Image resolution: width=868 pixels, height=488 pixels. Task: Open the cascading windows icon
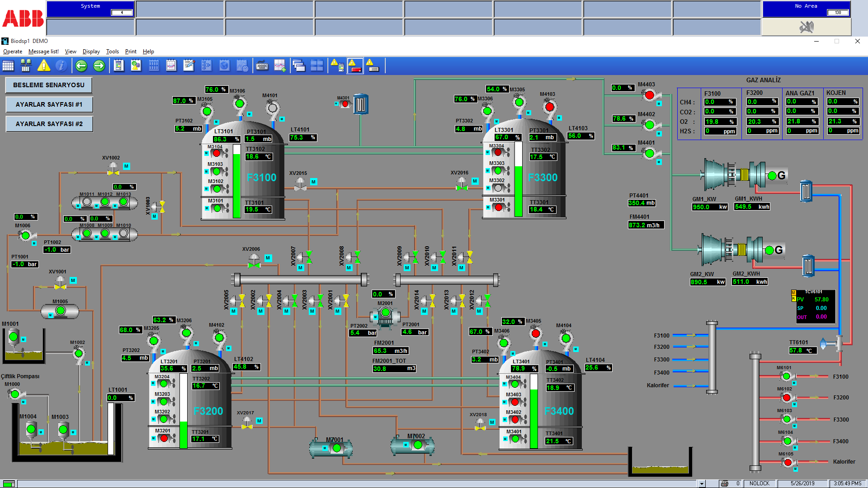pyautogui.click(x=298, y=66)
